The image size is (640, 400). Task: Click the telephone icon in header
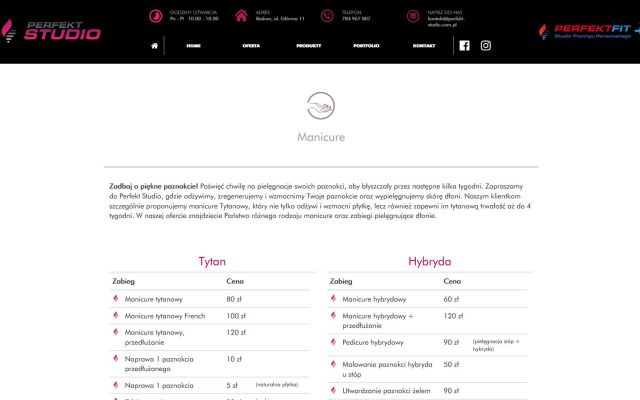[x=327, y=15]
